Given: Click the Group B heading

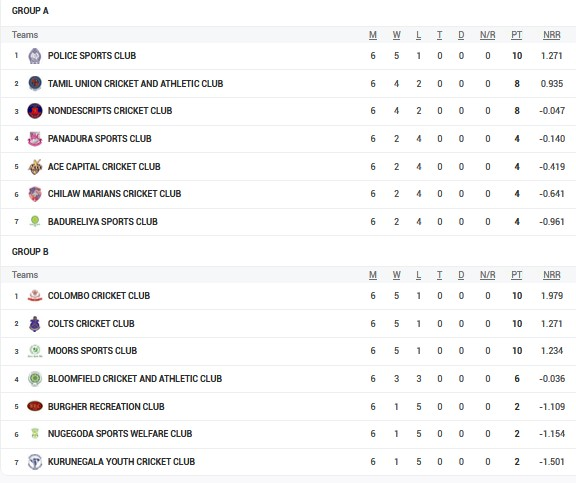Looking at the screenshot, I should click(30, 252).
